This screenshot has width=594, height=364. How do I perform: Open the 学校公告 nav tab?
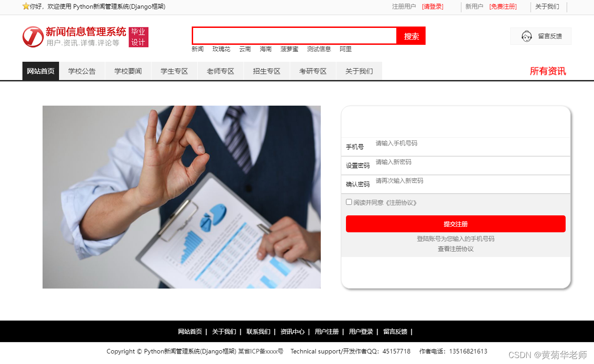pos(82,71)
